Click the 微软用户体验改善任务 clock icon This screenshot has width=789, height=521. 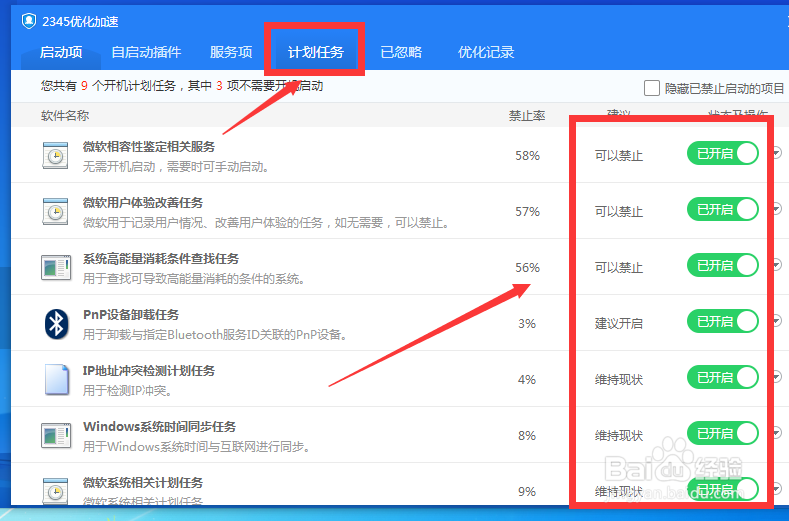point(55,211)
